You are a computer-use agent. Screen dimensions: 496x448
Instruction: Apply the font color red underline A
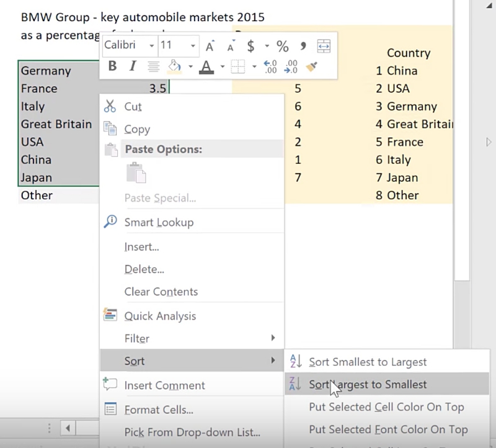(x=206, y=66)
